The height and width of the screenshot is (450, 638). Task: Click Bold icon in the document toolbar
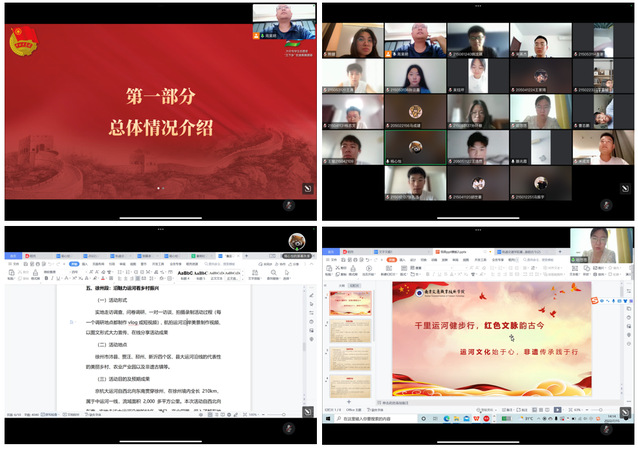pos(46,278)
